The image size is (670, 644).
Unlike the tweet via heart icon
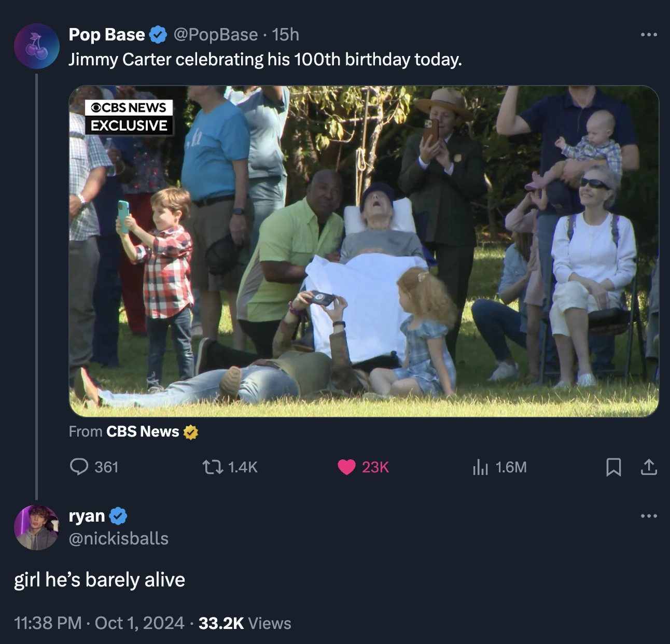346,467
